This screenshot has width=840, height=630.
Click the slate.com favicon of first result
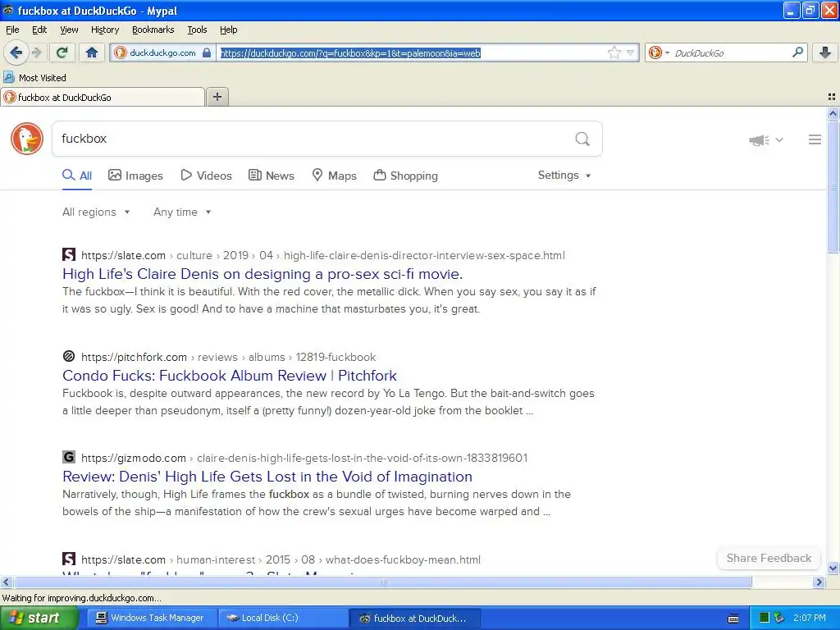pos(69,254)
